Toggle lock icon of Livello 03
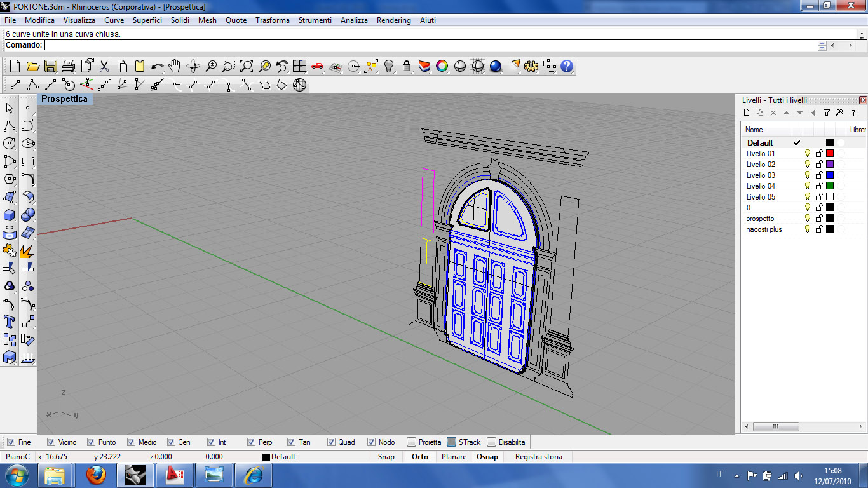 [819, 175]
